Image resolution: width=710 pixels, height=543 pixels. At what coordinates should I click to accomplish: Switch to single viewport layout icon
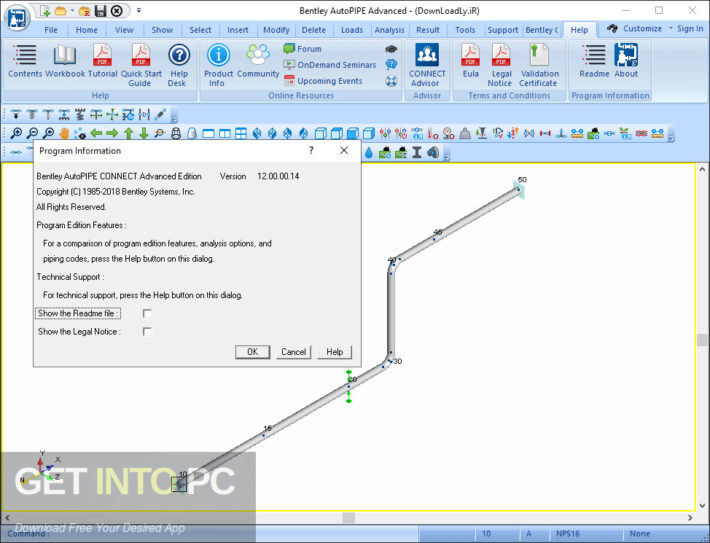point(208,133)
